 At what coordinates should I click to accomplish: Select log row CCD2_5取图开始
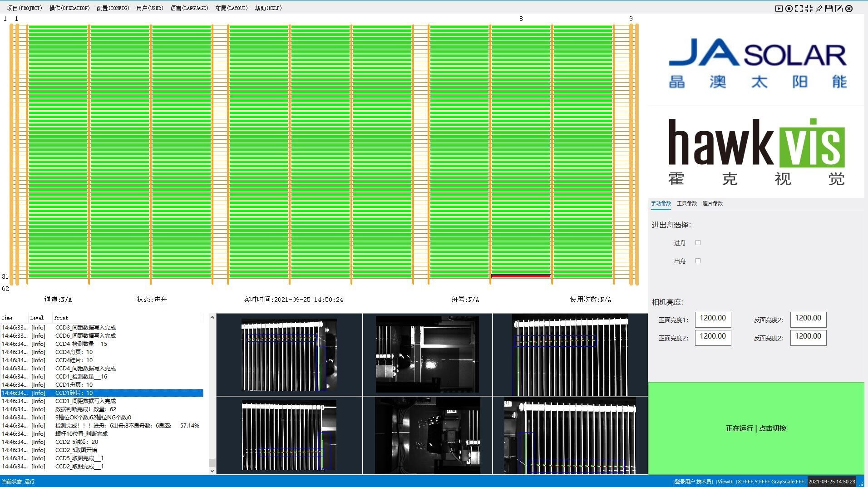coord(102,450)
